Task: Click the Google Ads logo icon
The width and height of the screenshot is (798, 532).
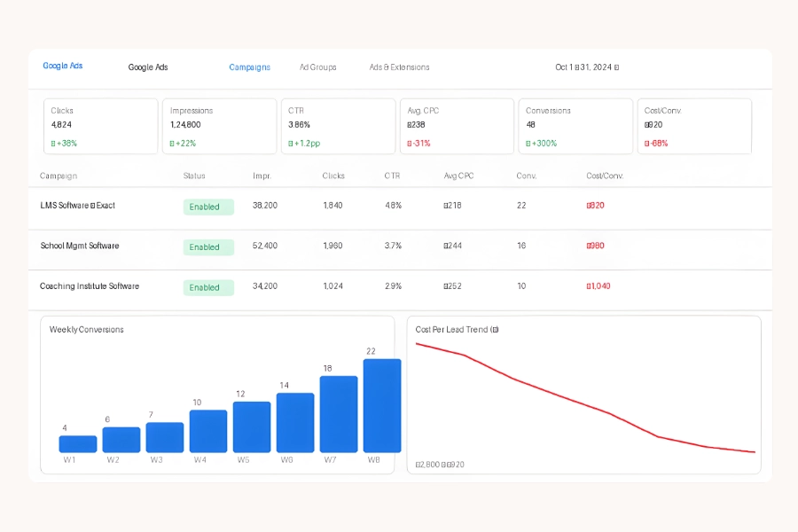Action: [61, 66]
